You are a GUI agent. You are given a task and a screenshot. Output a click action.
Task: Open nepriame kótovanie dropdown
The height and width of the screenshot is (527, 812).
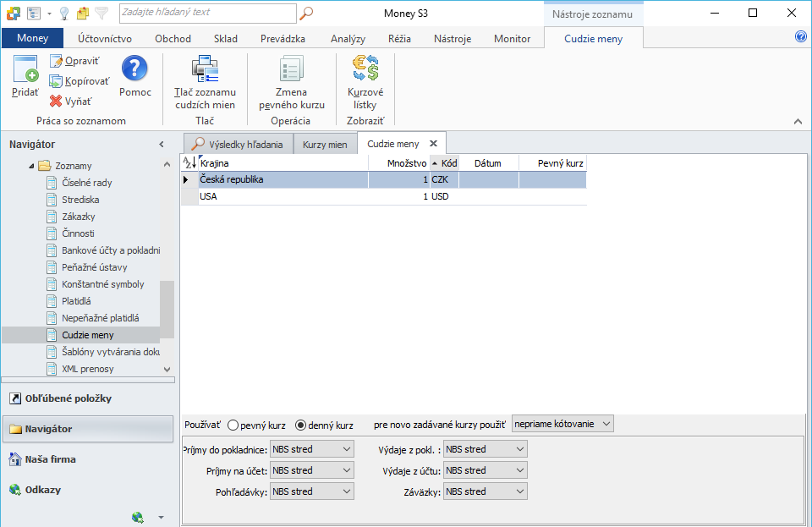coord(562,424)
